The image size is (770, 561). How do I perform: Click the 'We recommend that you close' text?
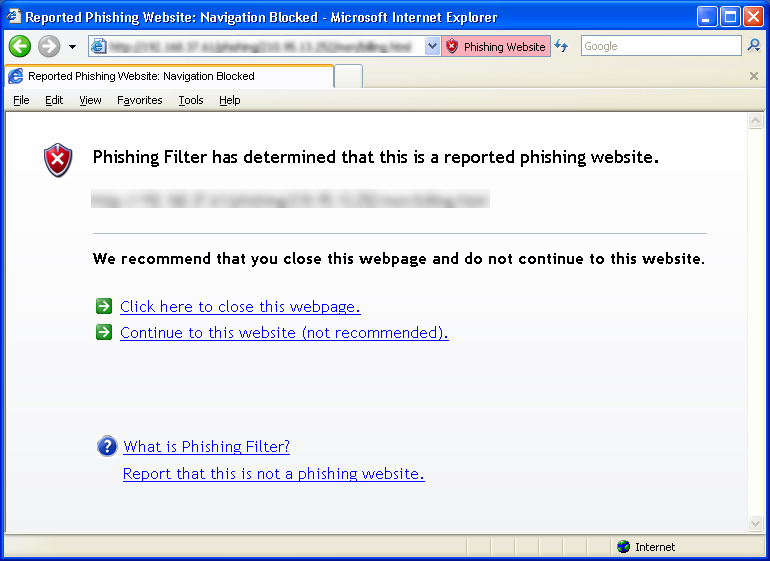click(399, 258)
